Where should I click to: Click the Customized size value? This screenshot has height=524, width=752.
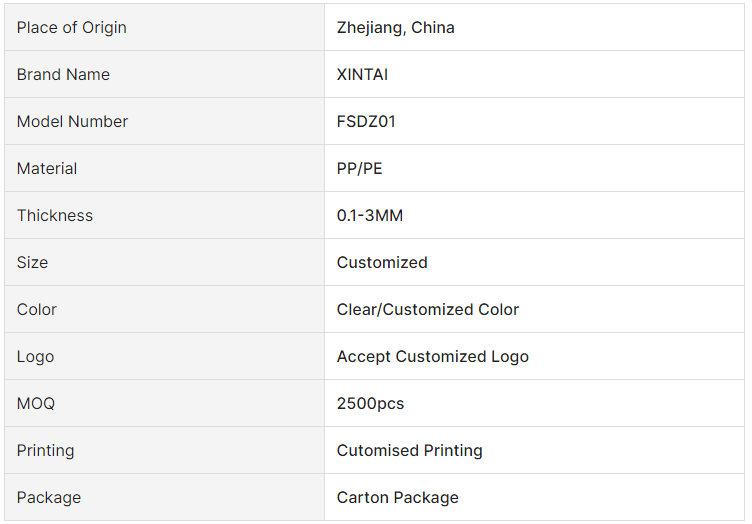coord(382,263)
